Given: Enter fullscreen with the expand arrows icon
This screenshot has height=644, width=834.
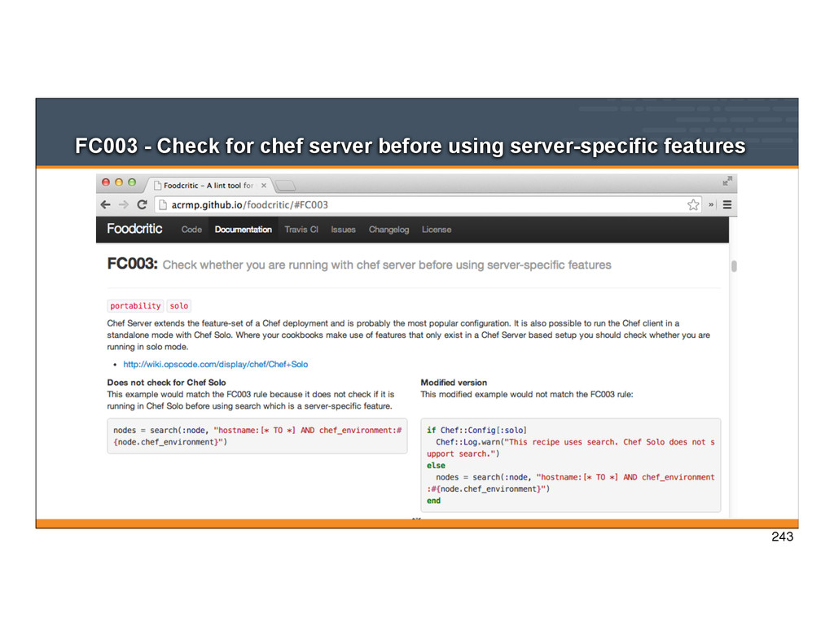Looking at the screenshot, I should (x=727, y=182).
